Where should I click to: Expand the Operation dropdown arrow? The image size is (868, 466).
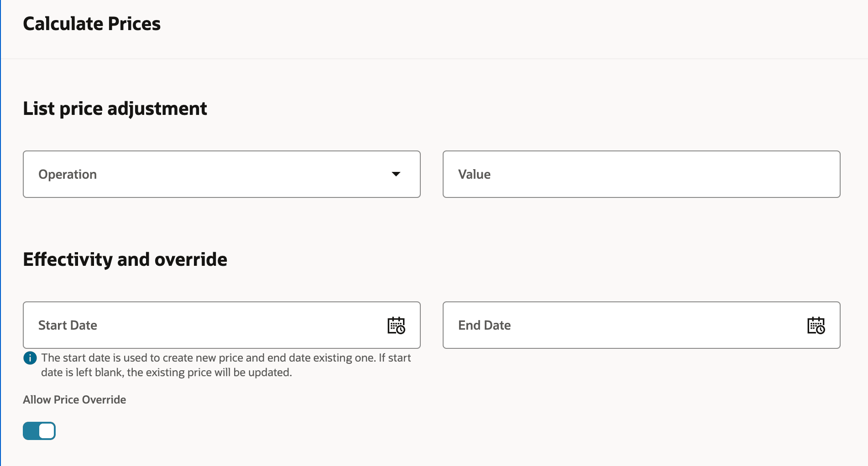[x=396, y=174]
